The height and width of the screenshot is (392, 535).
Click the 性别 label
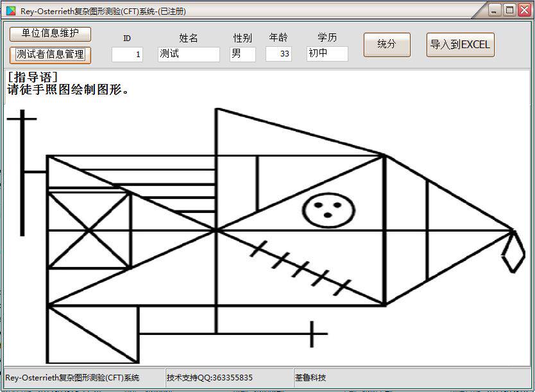(242, 38)
